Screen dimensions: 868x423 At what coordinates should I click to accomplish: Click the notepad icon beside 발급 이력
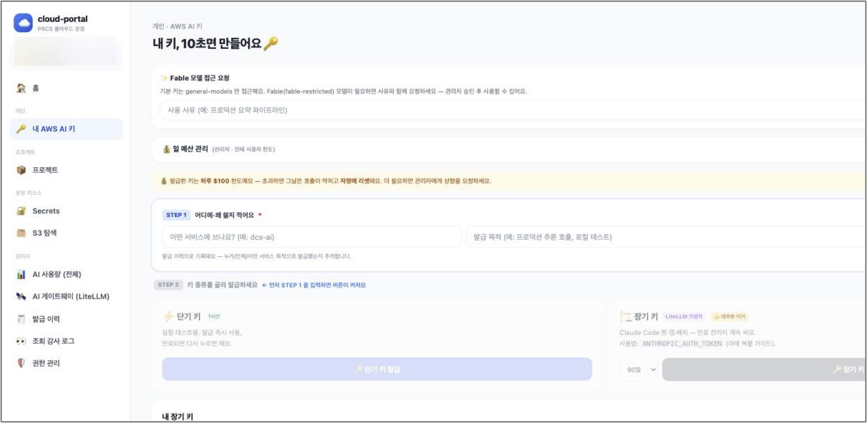21,319
